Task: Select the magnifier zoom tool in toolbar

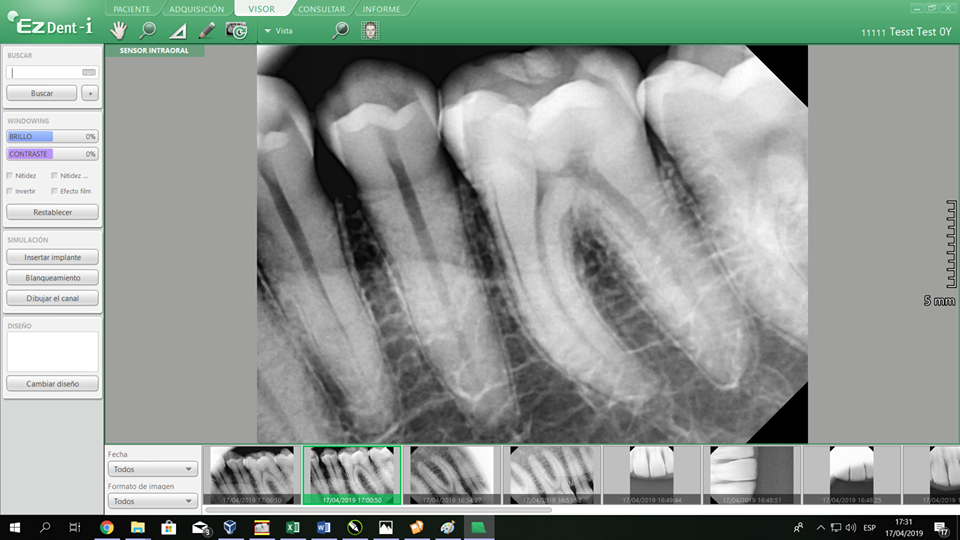Action: [x=147, y=30]
